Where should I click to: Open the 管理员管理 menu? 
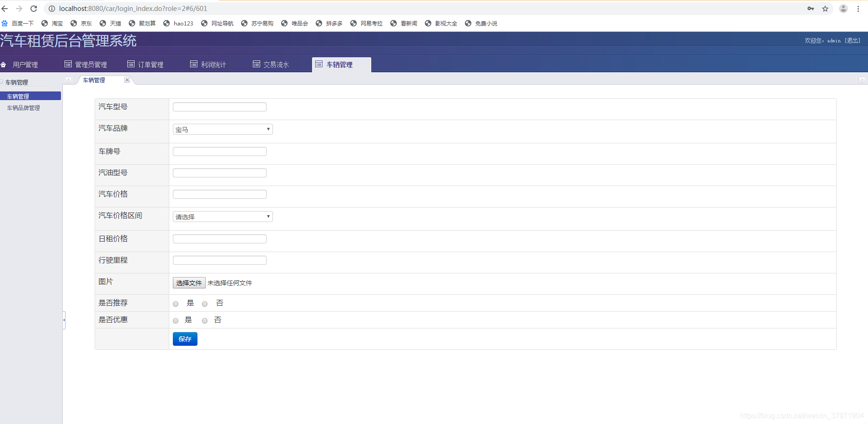click(x=86, y=65)
